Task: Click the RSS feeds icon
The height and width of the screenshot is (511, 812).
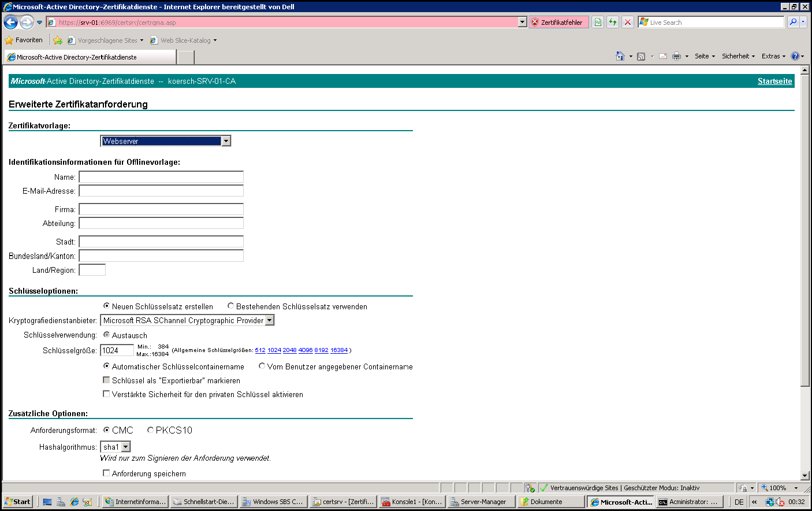Action: 641,56
